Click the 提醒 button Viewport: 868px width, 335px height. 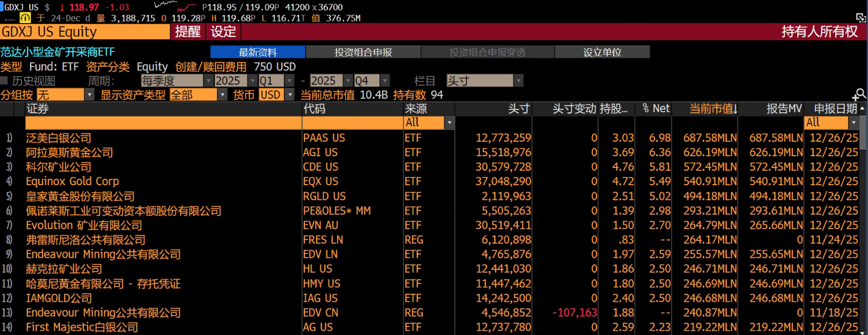(188, 32)
